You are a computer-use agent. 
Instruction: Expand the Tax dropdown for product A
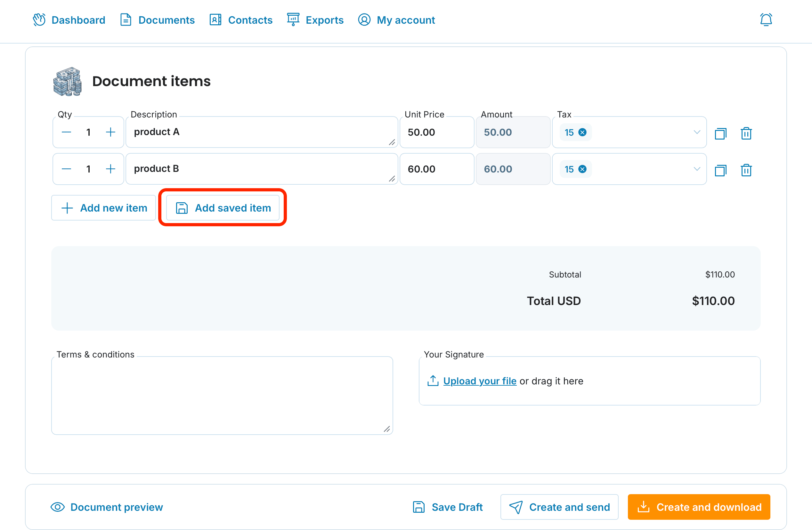697,132
